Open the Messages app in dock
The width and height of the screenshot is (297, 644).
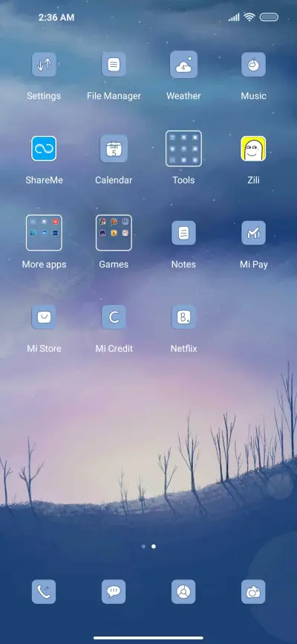(114, 592)
